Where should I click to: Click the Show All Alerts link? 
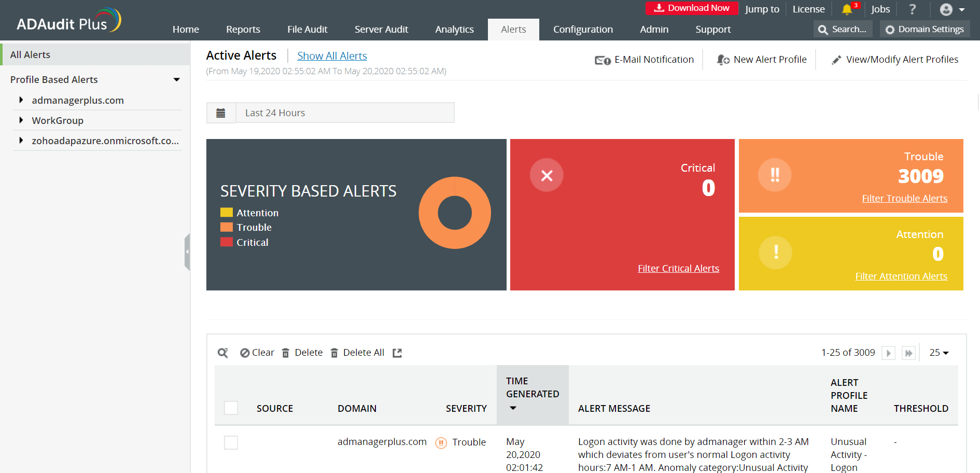pos(332,55)
